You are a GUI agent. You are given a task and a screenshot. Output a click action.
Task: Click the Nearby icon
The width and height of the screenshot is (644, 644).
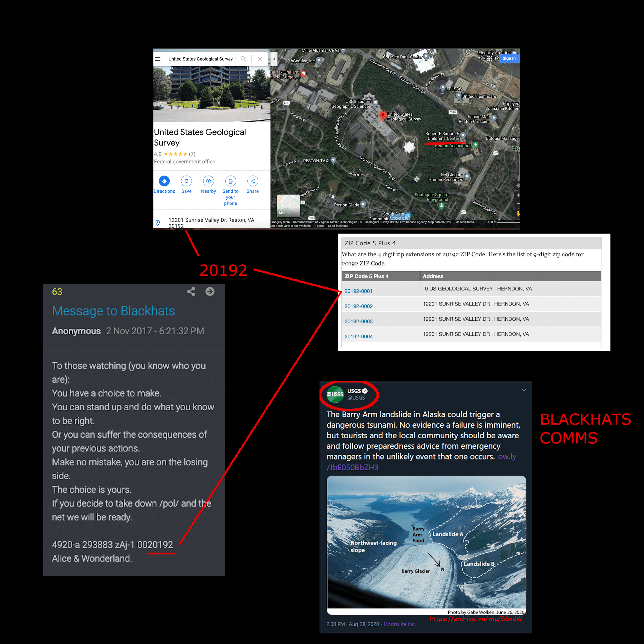(208, 181)
